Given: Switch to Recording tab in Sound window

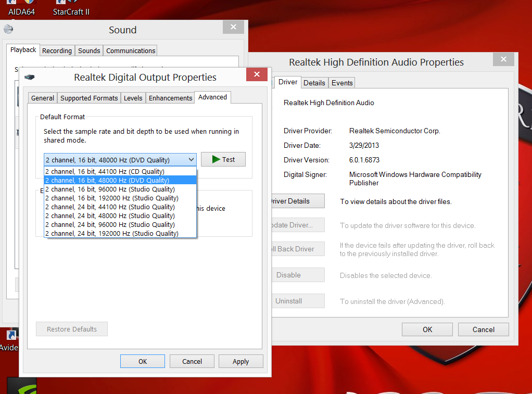Looking at the screenshot, I should click(x=57, y=50).
